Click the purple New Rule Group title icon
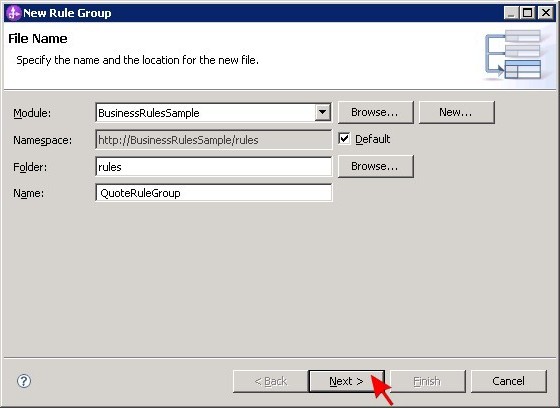 14,13
